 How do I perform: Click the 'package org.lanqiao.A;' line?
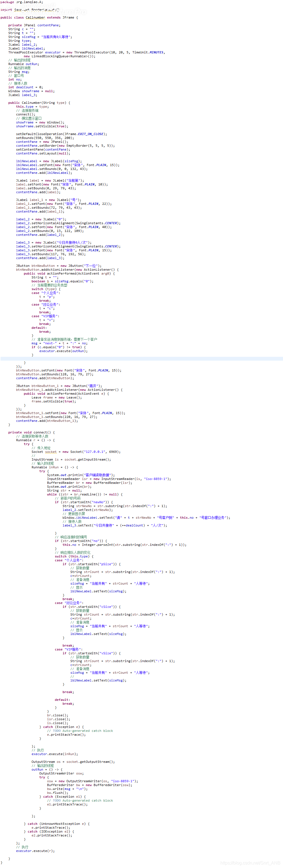tap(22, 2)
